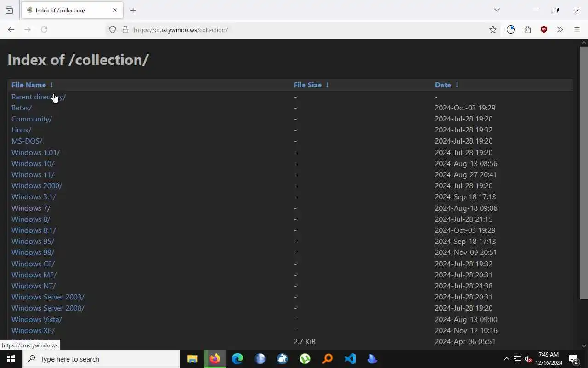The width and height of the screenshot is (588, 368).
Task: Open the Windows 11/ folder
Action: coord(33,174)
